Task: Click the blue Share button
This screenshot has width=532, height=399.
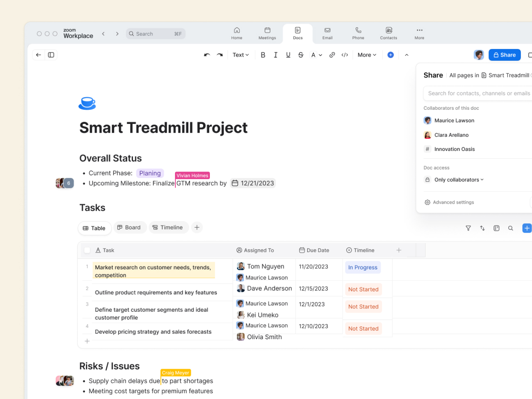Action: click(505, 55)
